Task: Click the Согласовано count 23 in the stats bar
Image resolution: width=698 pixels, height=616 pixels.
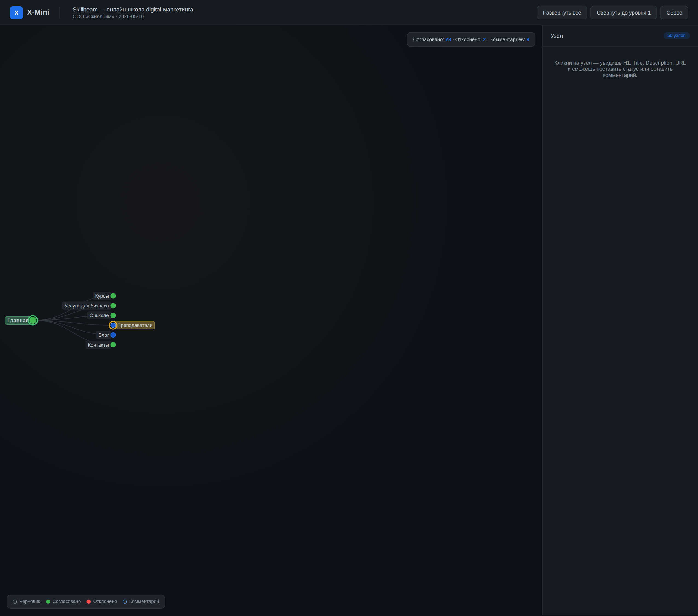Action: pyautogui.click(x=448, y=40)
